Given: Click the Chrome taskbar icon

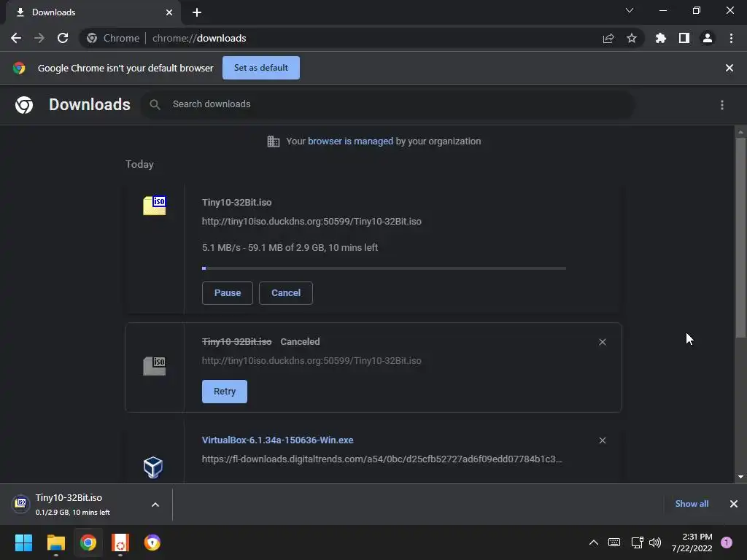Looking at the screenshot, I should pos(88,542).
